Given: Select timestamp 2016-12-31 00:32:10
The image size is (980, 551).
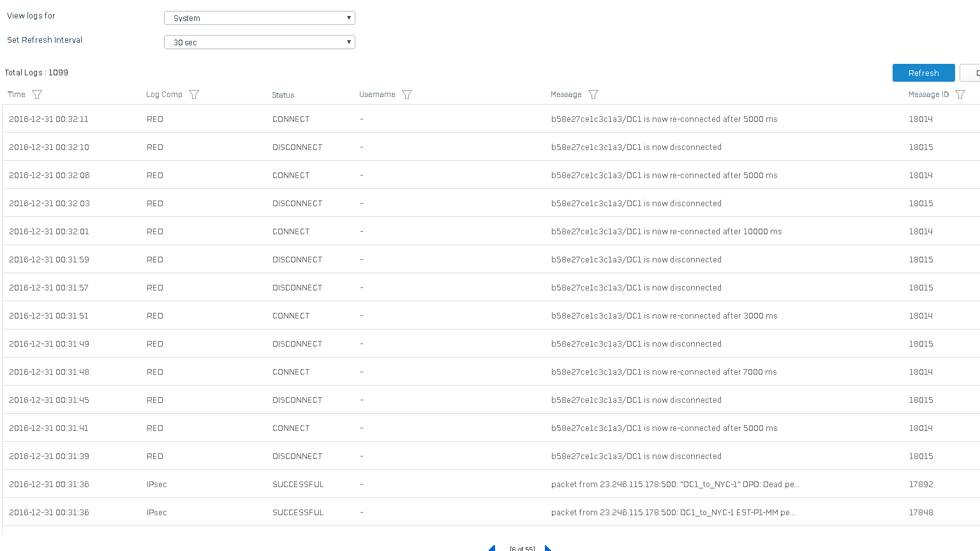Looking at the screenshot, I should tap(49, 147).
